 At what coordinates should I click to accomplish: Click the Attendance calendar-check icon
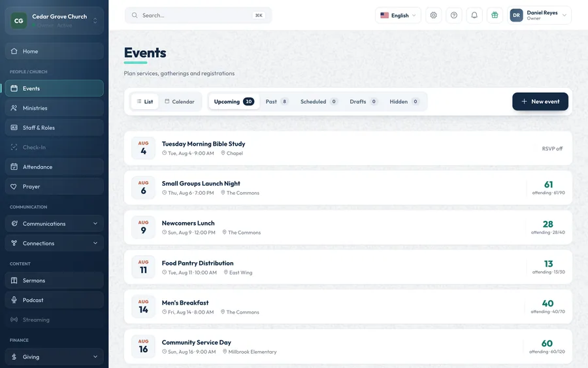tap(14, 167)
